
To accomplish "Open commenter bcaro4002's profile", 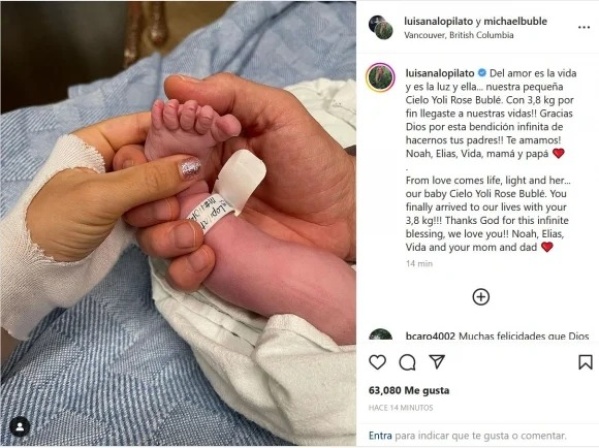I will (x=430, y=336).
